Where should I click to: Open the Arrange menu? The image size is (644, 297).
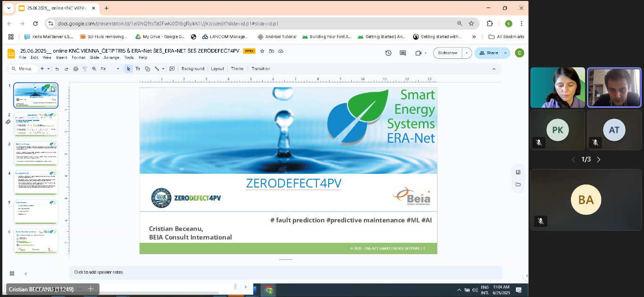coord(111,57)
